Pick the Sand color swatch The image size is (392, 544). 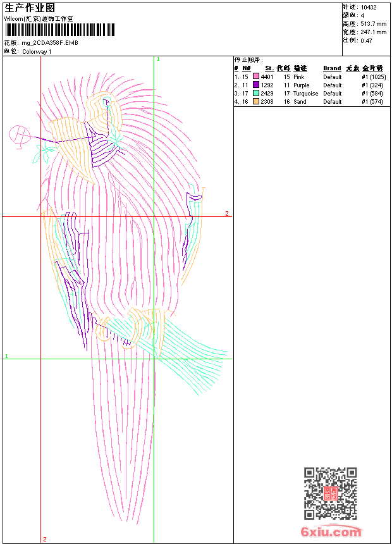pyautogui.click(x=256, y=101)
